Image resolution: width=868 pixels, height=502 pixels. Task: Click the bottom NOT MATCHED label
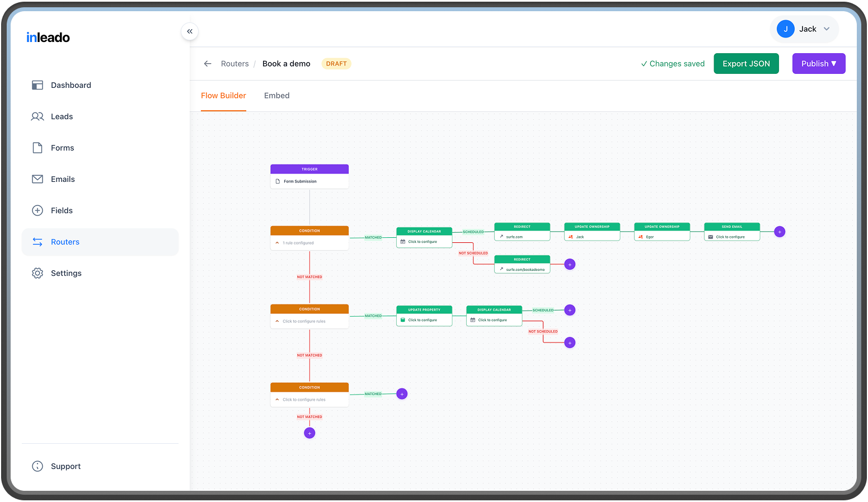pyautogui.click(x=309, y=417)
